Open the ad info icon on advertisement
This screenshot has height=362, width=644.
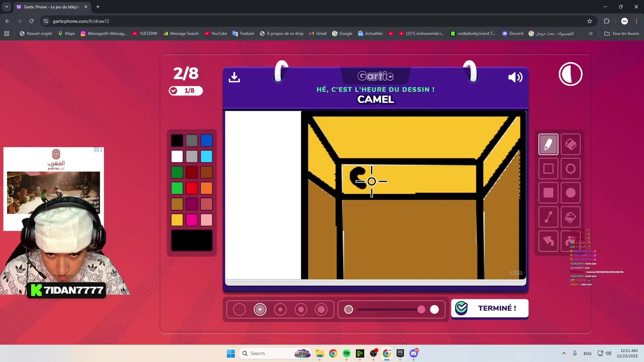click(x=96, y=150)
